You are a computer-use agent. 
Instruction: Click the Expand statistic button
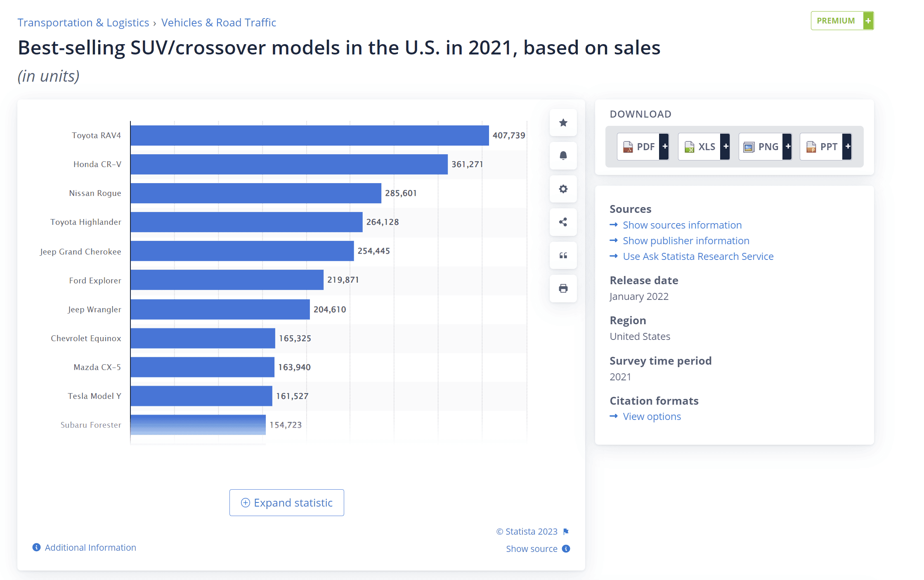coord(286,502)
